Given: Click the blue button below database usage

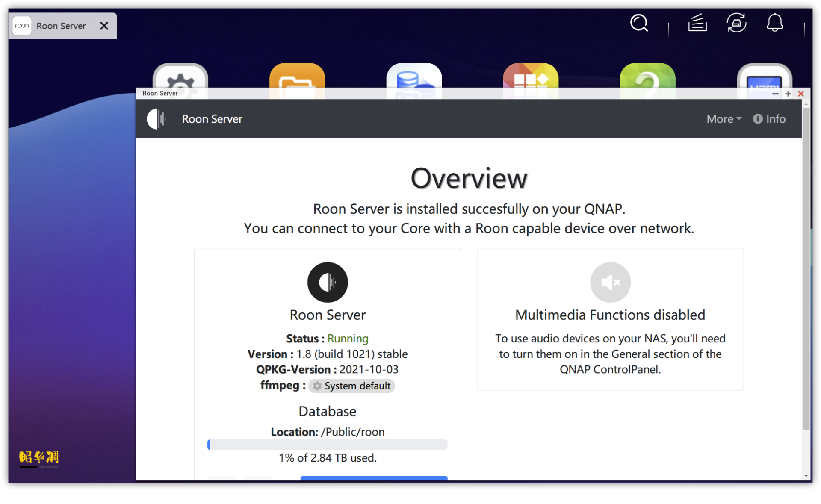Looking at the screenshot, I should [374, 478].
